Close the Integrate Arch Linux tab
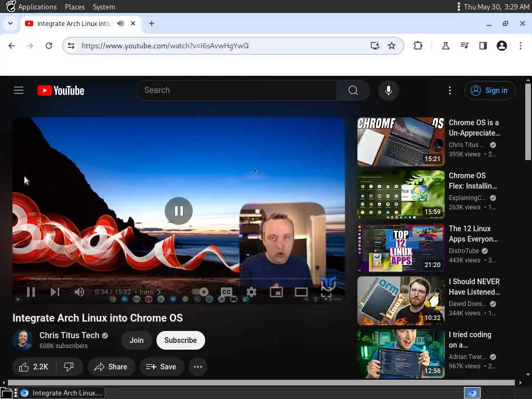Screen dimensions: 532x399 (x=133, y=23)
